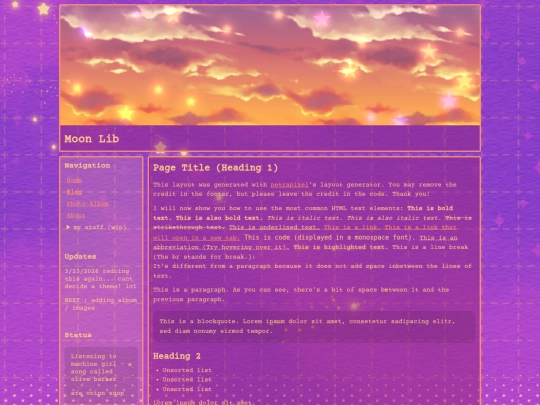The height and width of the screenshot is (405, 540).
Task: Click the 'This is a link.' hyperlink
Action: [352, 228]
